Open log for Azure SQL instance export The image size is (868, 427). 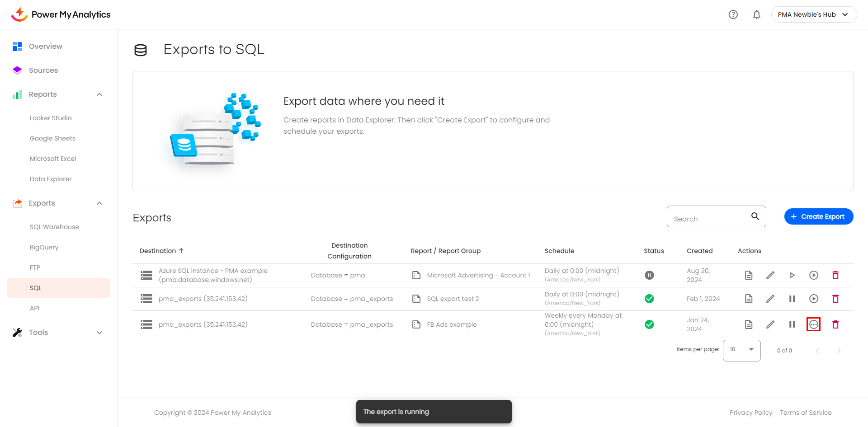pos(749,275)
